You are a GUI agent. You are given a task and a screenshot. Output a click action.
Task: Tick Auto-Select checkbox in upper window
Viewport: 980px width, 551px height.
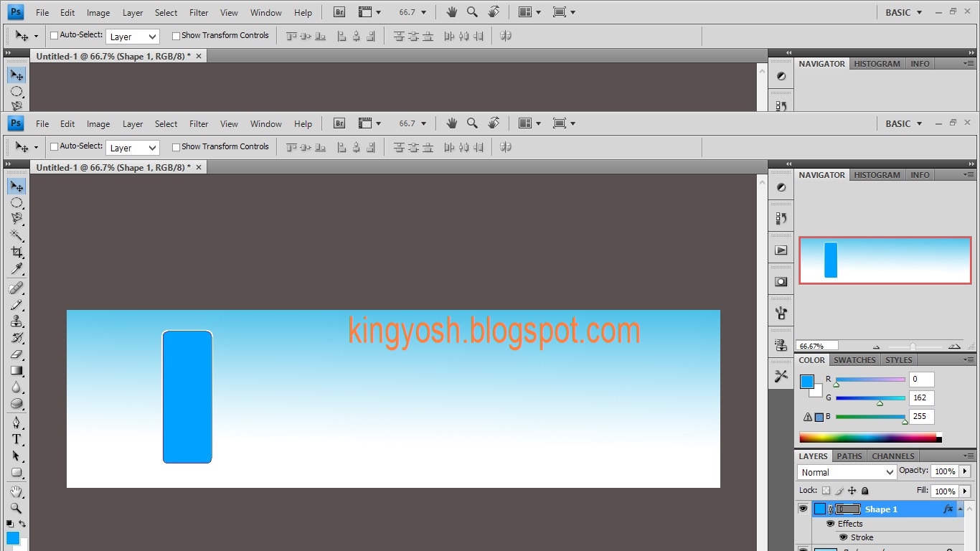[x=54, y=36]
